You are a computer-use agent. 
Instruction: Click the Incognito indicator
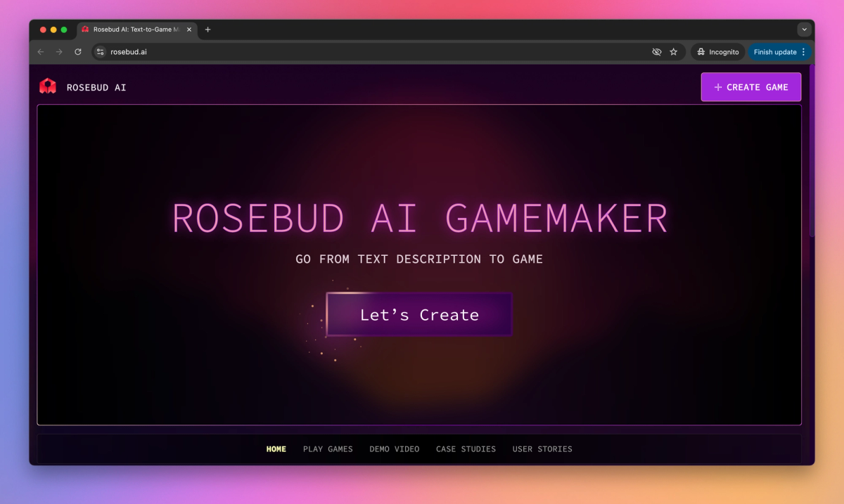pos(717,52)
